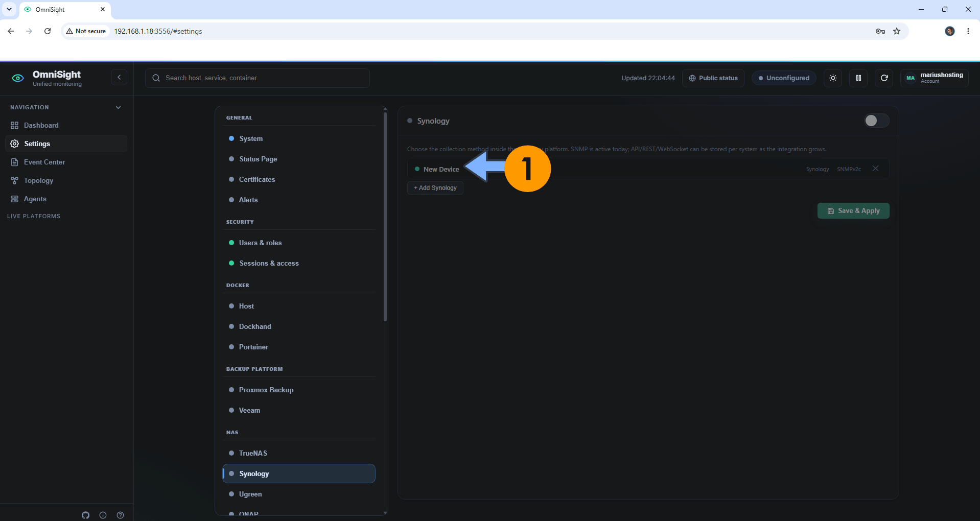Click the settings category list scrollbar
Screen dimensions: 980x521
coord(385,217)
